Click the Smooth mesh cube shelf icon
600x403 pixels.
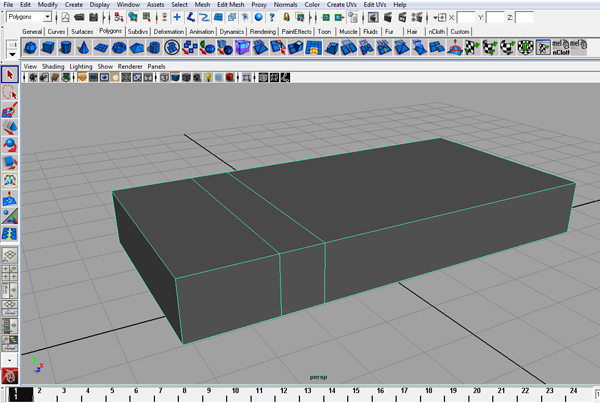tap(243, 48)
